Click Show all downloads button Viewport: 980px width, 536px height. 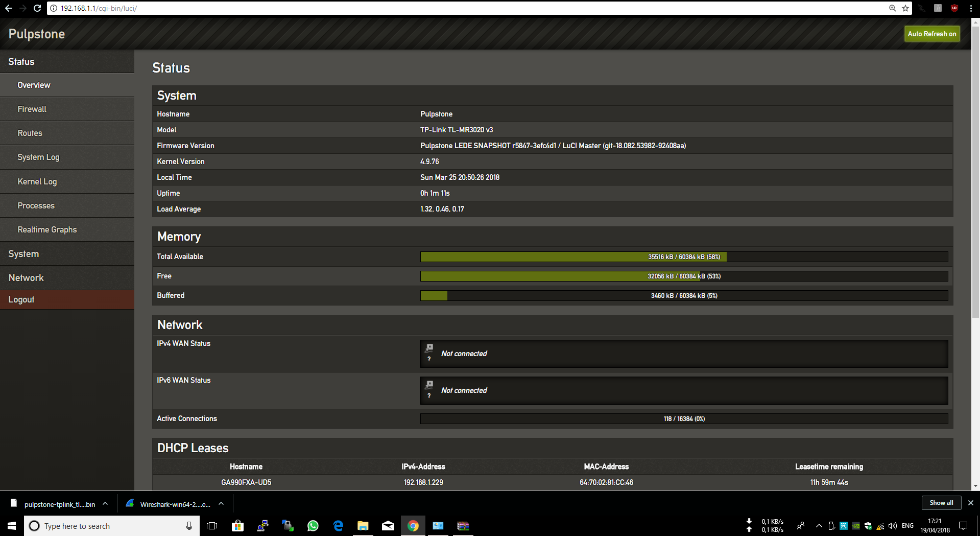[941, 503]
